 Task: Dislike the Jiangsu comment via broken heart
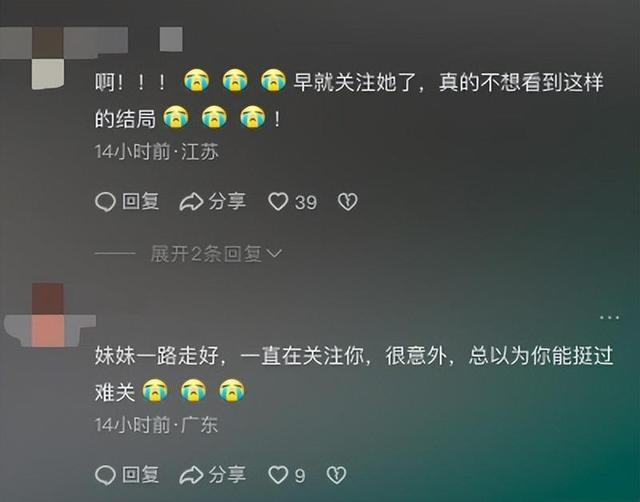[348, 202]
